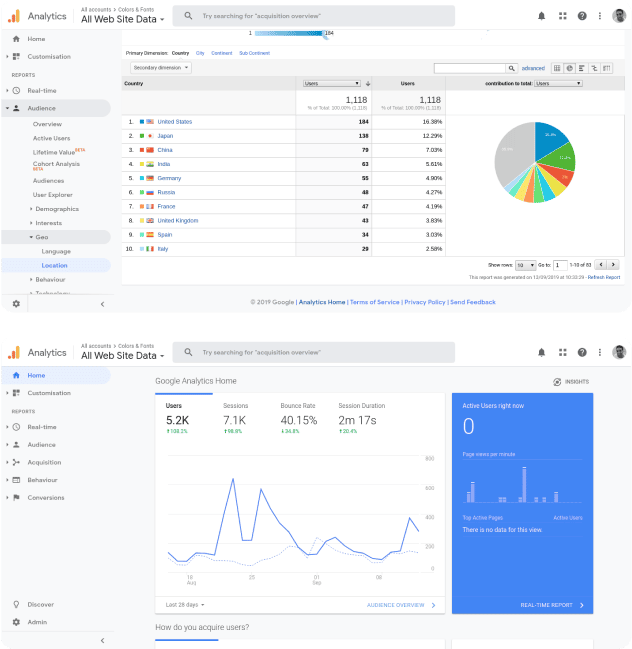Open the Real-Time Report link
This screenshot has width=632, height=649.
click(x=552, y=605)
